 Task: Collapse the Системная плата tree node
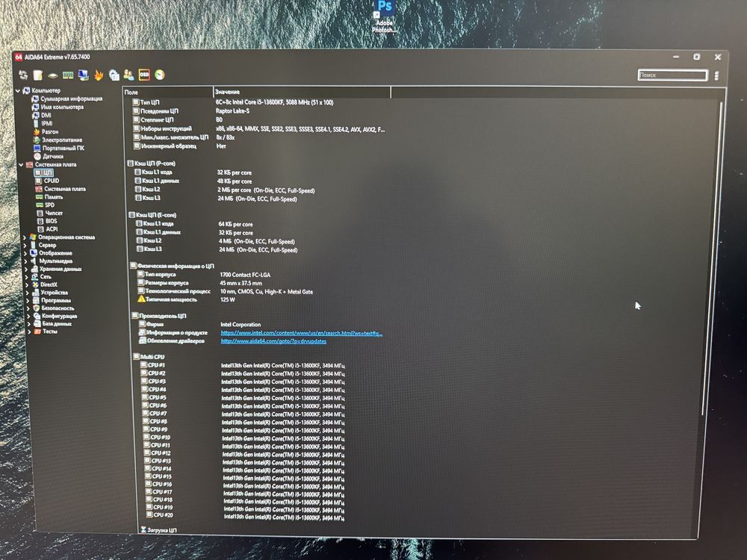pyautogui.click(x=20, y=165)
